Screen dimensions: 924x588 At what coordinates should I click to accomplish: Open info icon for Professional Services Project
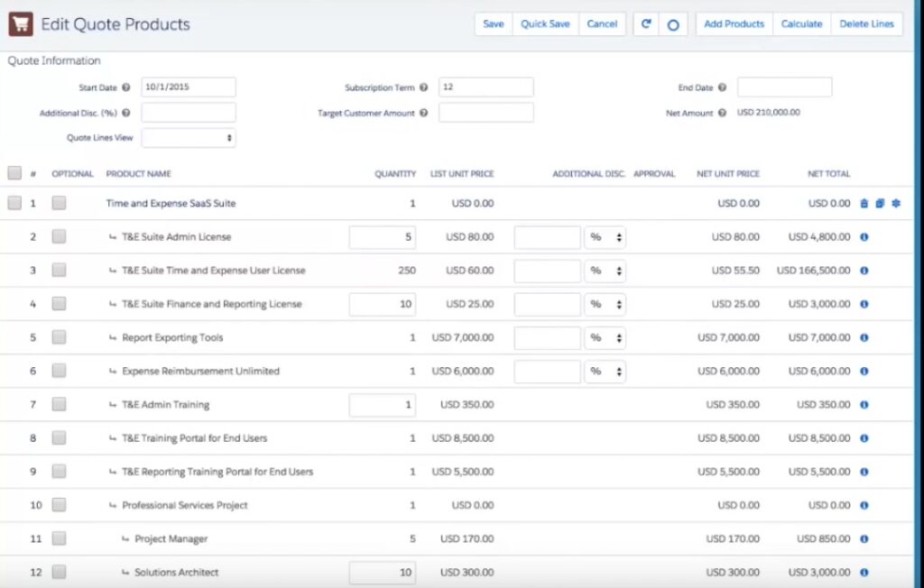tap(864, 506)
